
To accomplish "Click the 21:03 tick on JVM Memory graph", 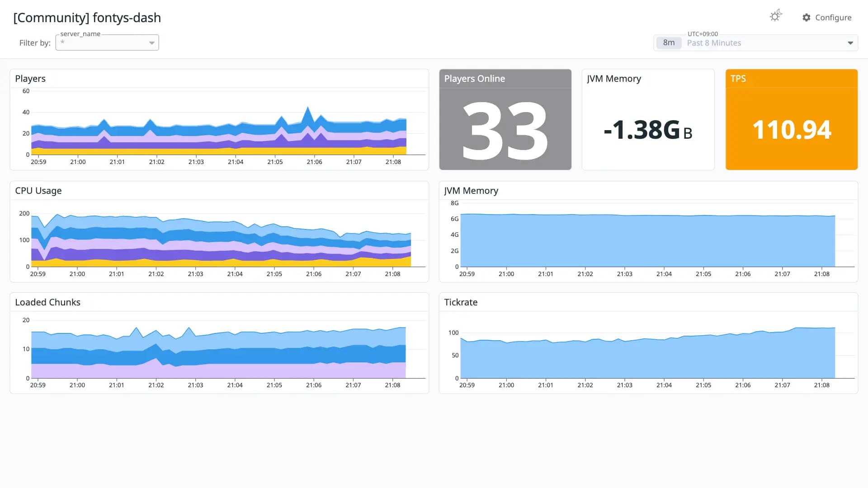I will click(624, 274).
